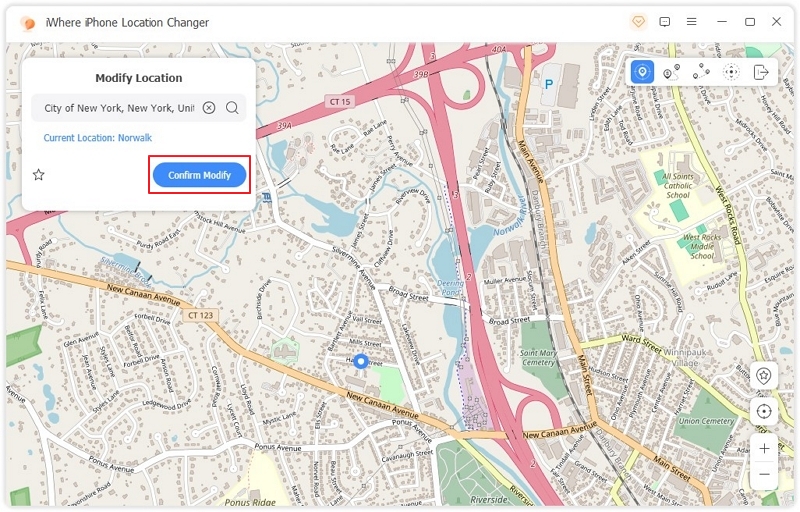Zoom out the map with minus button
This screenshot has width=800, height=512.
(x=764, y=474)
